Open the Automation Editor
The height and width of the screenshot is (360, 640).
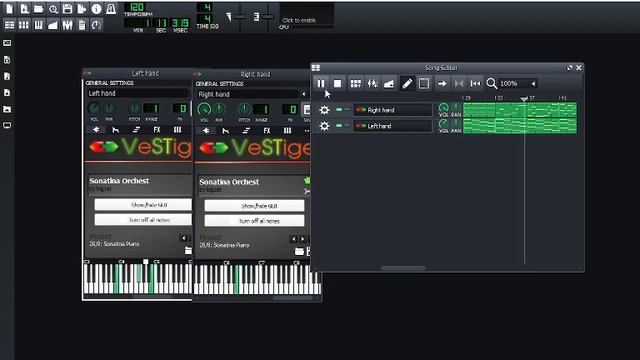coord(53,25)
